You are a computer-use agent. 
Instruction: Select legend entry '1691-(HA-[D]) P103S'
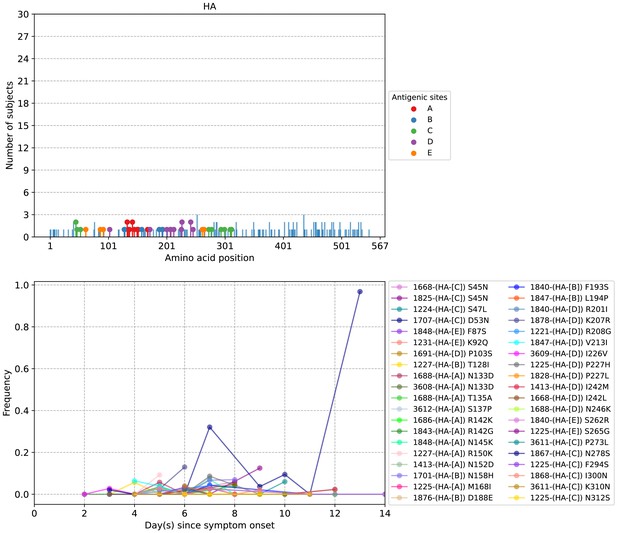point(442,354)
